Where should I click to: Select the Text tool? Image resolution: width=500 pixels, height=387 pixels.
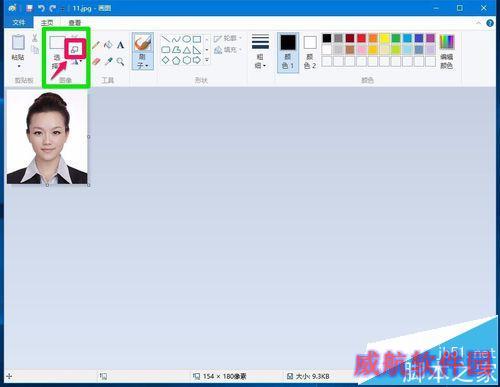click(120, 45)
